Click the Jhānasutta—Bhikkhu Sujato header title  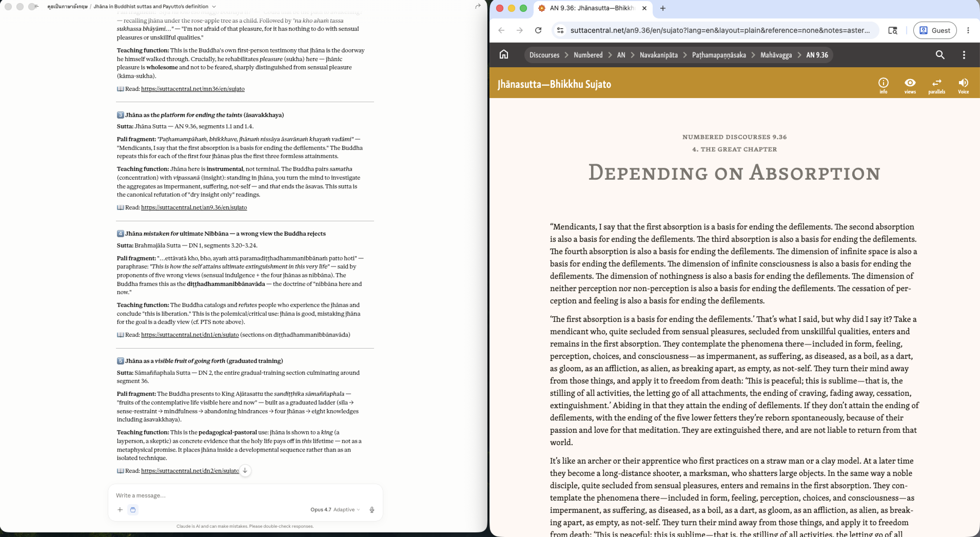pos(554,84)
